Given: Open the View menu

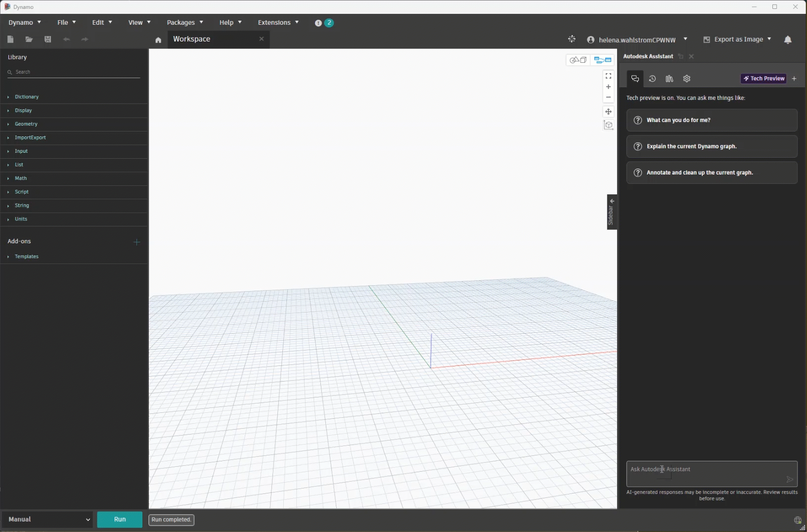Looking at the screenshot, I should point(139,23).
